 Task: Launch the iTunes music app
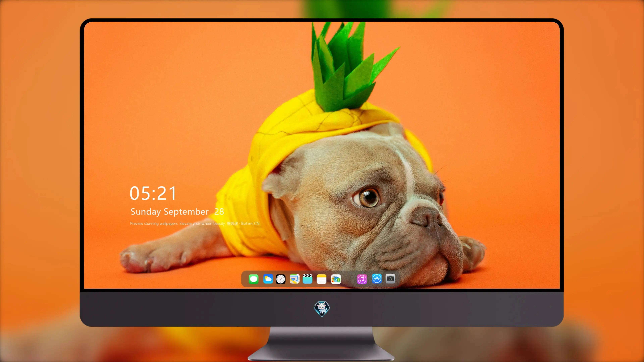tap(362, 279)
